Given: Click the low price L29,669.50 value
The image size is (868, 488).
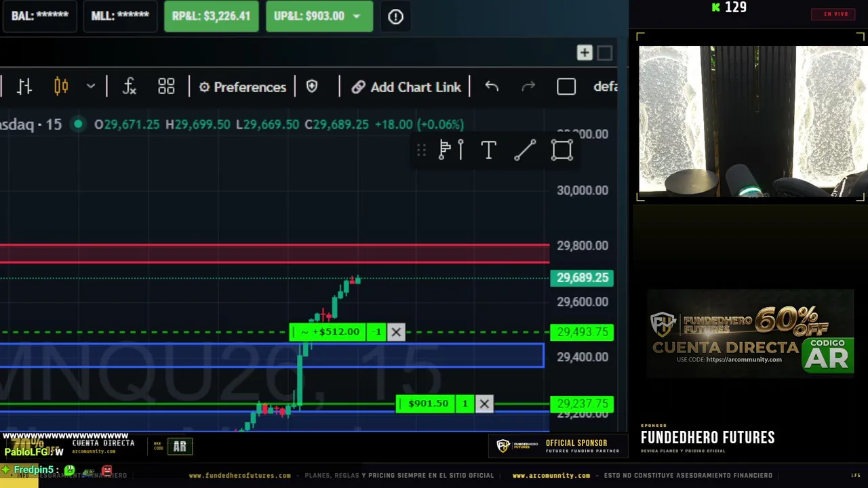Looking at the screenshot, I should pyautogui.click(x=267, y=125).
